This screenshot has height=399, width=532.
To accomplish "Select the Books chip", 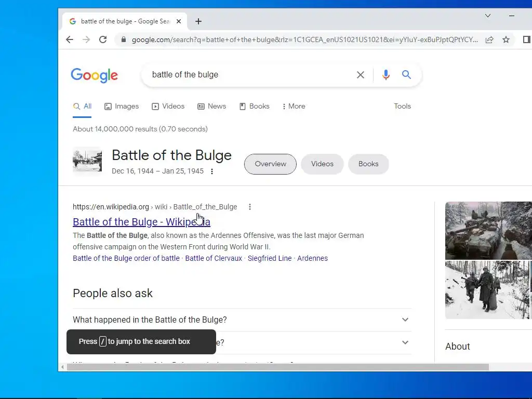I will (x=368, y=164).
